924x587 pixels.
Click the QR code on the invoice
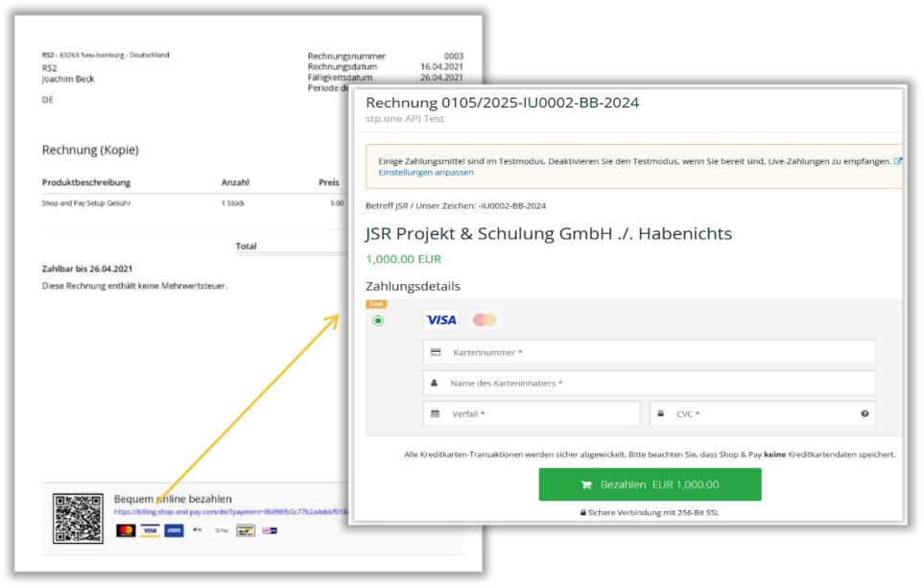78,519
